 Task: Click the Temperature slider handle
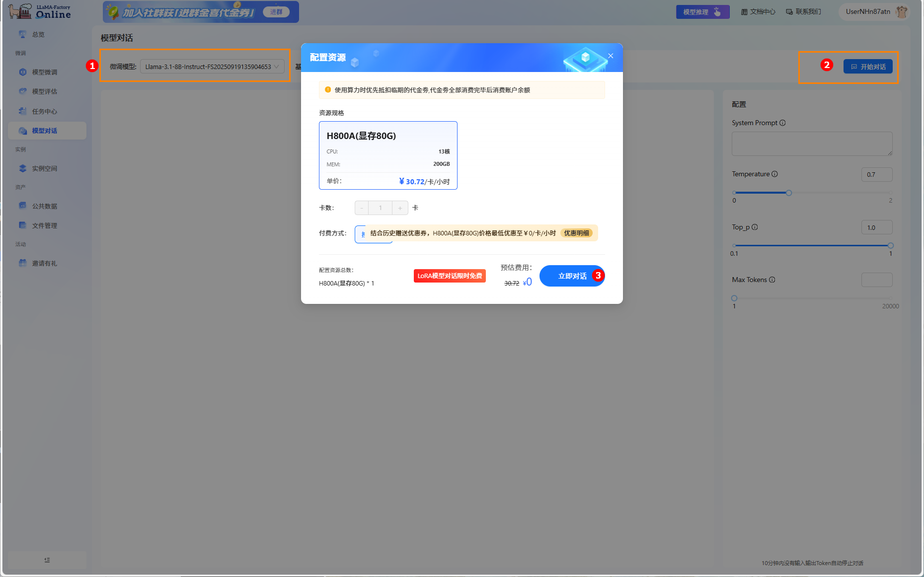[788, 193]
